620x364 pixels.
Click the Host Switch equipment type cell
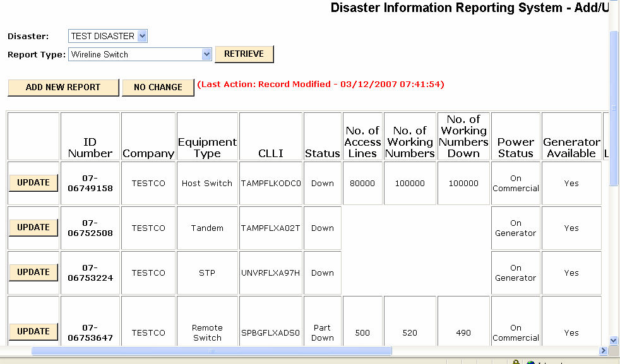[x=207, y=183]
